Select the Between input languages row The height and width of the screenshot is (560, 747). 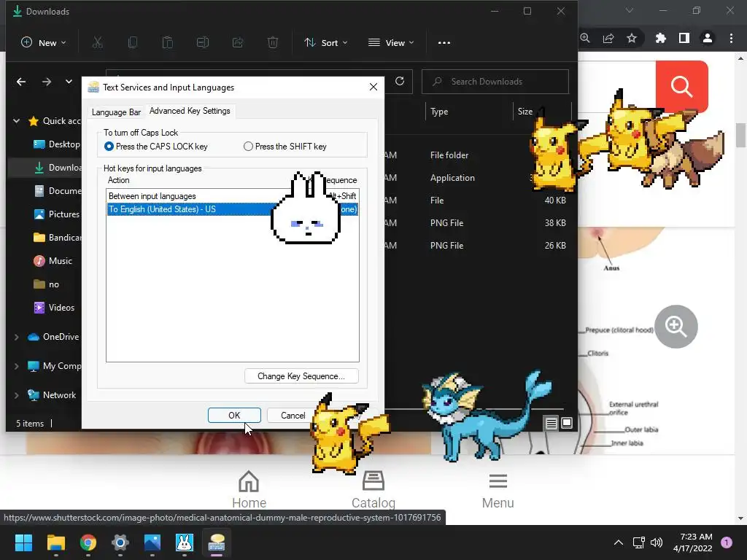pos(233,196)
